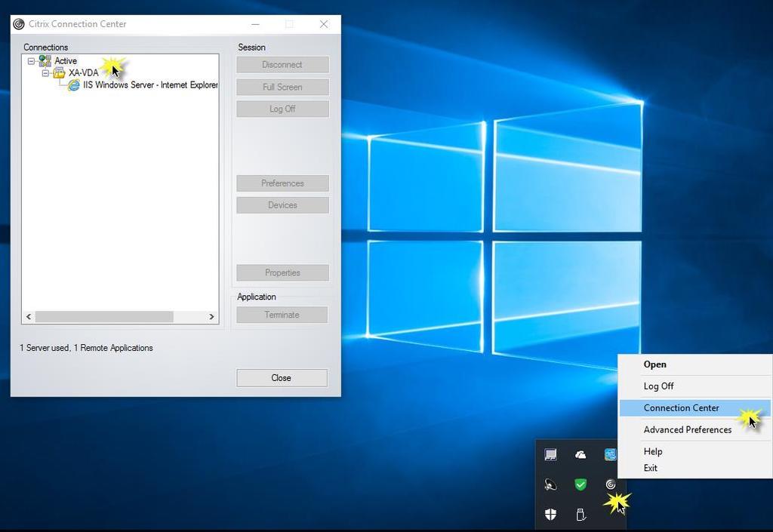The height and width of the screenshot is (532, 773).
Task: Click the Citrix logo in Connection Center title bar
Action: 19,24
